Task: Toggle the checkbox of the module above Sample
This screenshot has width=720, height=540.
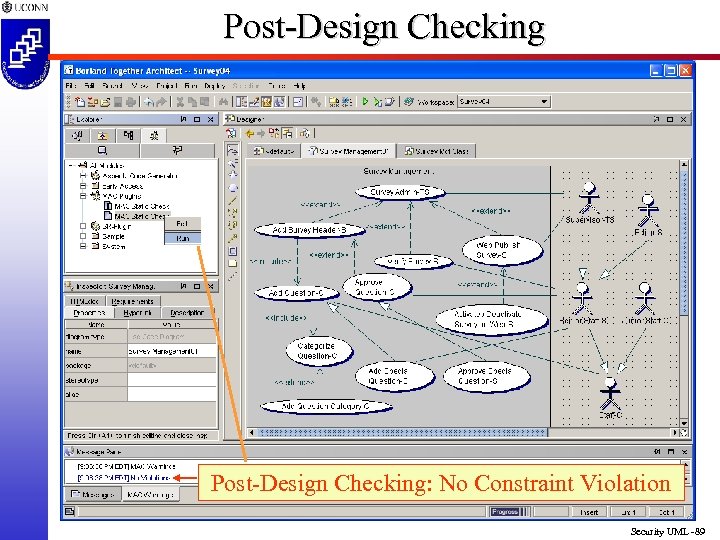Action: click(x=83, y=226)
